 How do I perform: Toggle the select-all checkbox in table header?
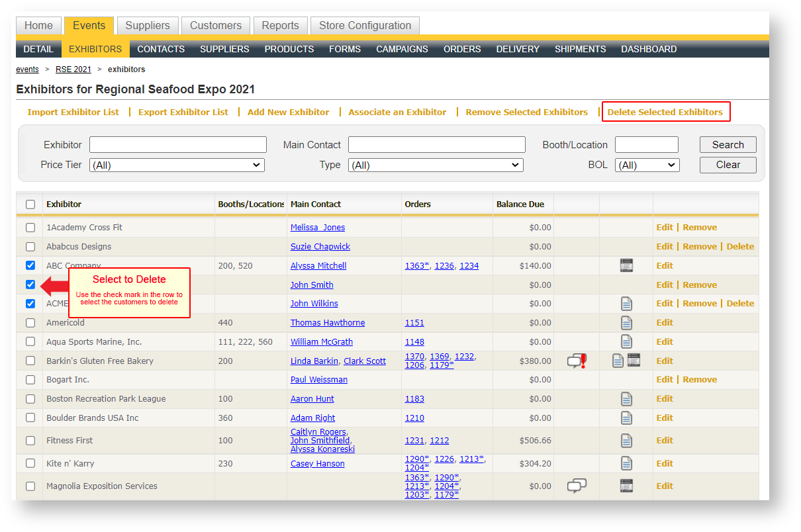[30, 204]
